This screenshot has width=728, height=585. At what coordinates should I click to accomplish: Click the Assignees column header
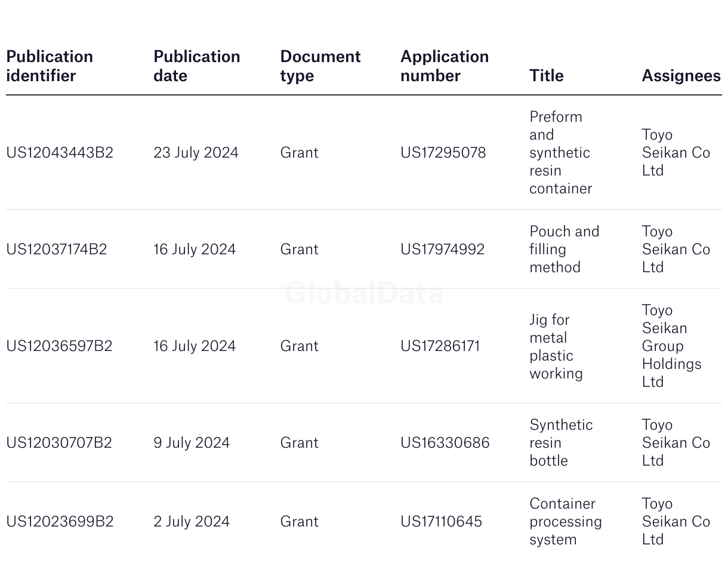(681, 76)
